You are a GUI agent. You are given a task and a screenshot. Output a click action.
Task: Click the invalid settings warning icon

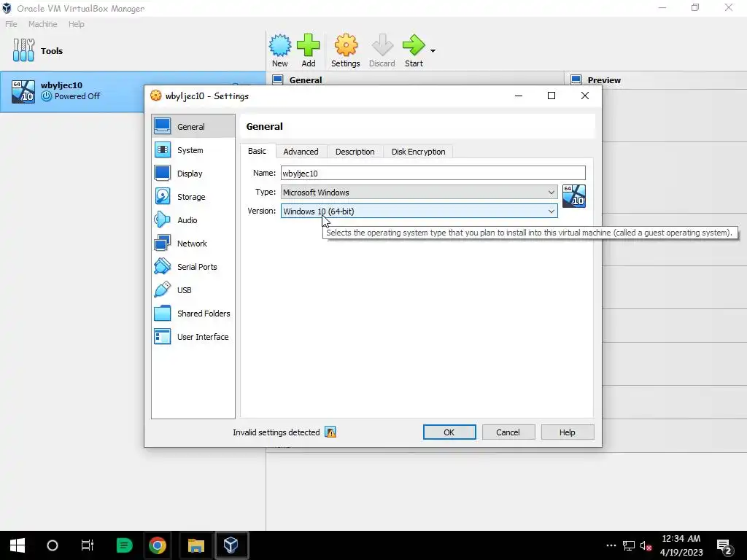(330, 432)
